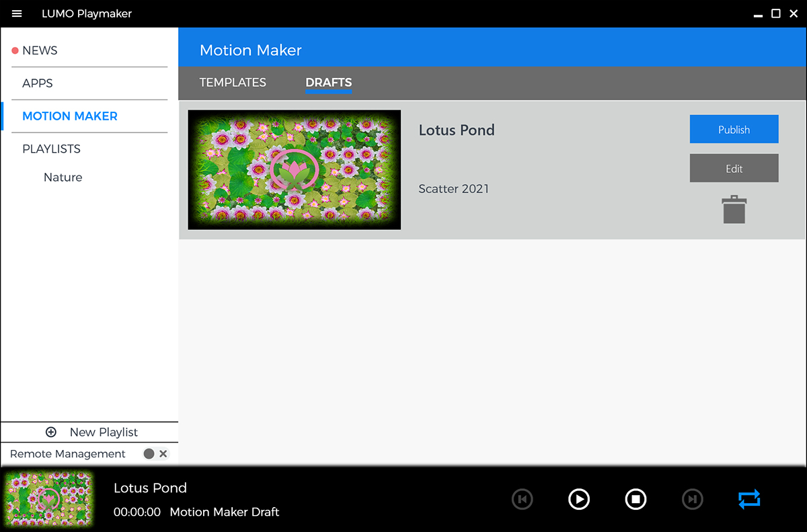Delete the Lotus Pond draft via trash icon
The height and width of the screenshot is (532, 807).
(x=734, y=209)
